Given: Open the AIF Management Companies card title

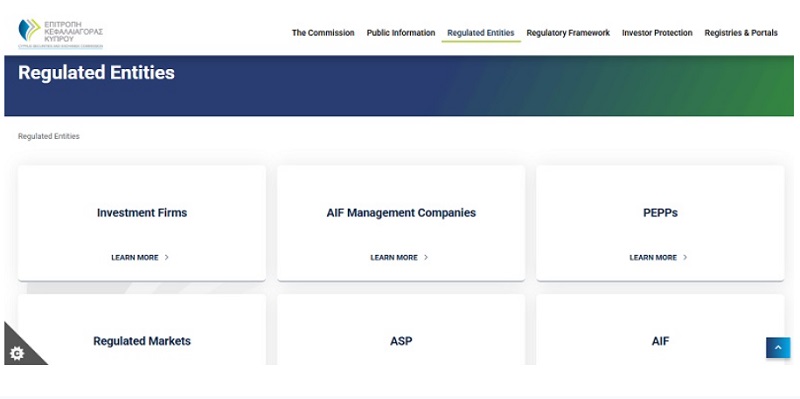Looking at the screenshot, I should (x=401, y=213).
